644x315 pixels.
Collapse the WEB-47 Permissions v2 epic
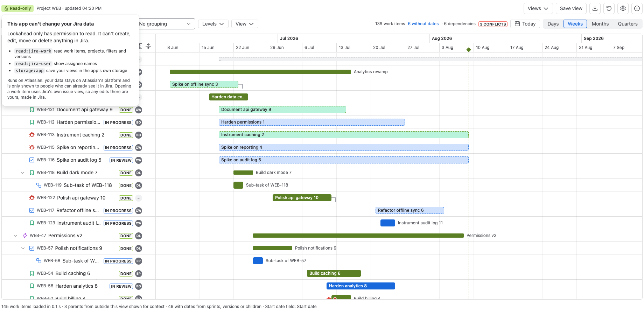point(16,236)
